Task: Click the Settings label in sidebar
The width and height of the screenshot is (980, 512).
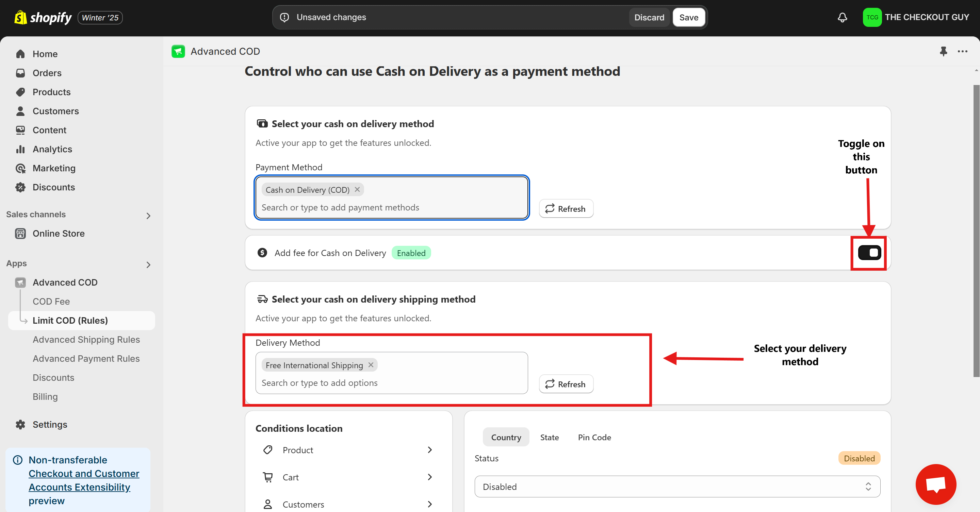Action: click(x=50, y=425)
